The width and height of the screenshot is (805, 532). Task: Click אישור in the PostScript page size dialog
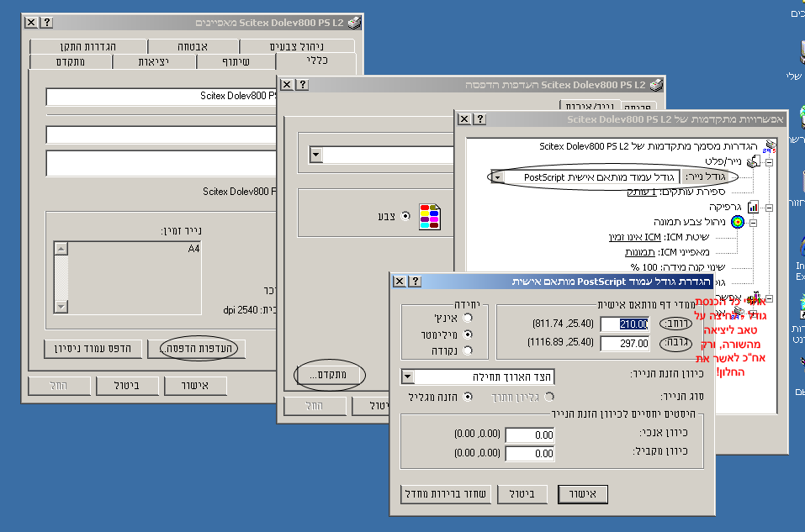click(x=583, y=494)
